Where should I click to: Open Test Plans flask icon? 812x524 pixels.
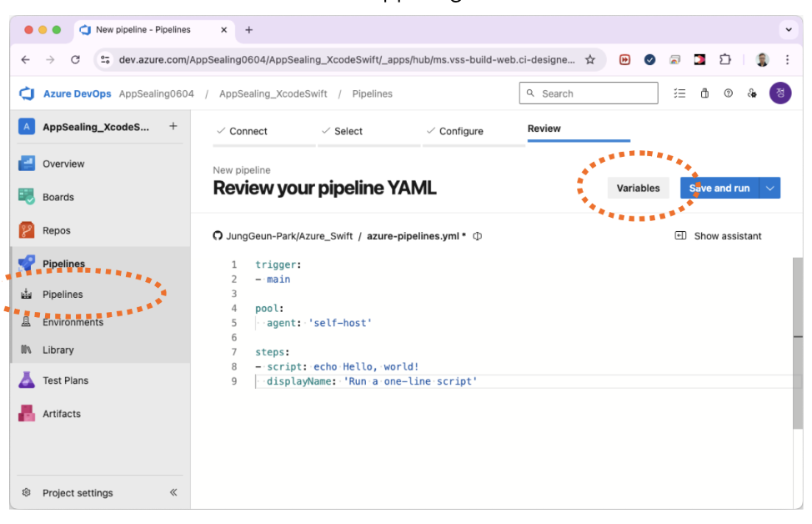[27, 380]
